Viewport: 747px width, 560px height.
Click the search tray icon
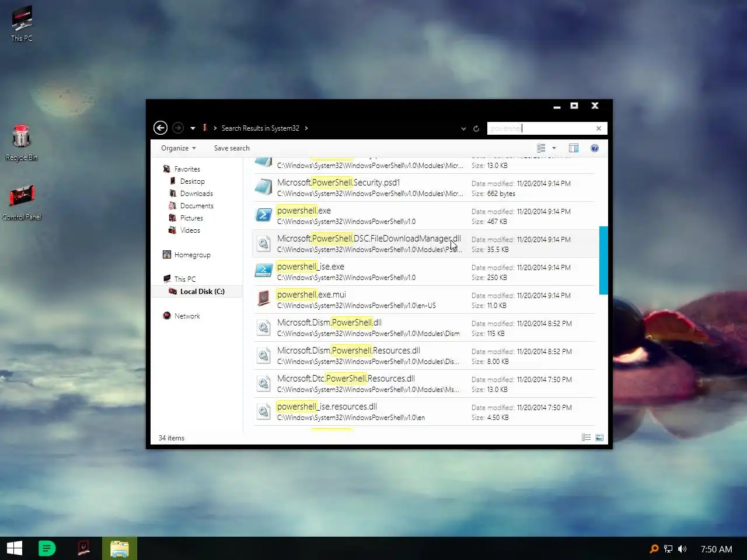(654, 549)
